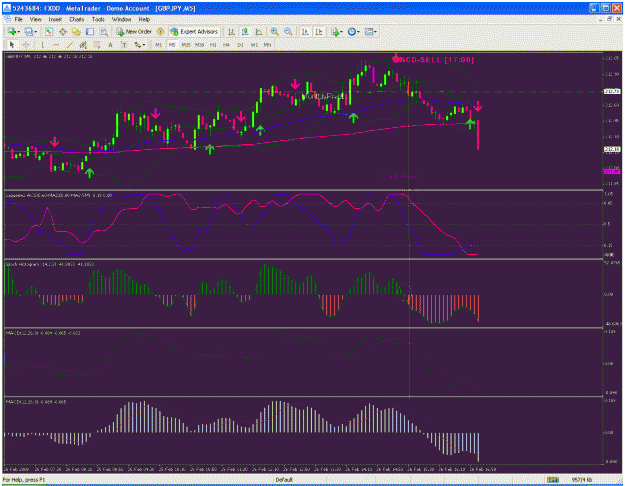Select the M1 timeframe

[x=159, y=45]
